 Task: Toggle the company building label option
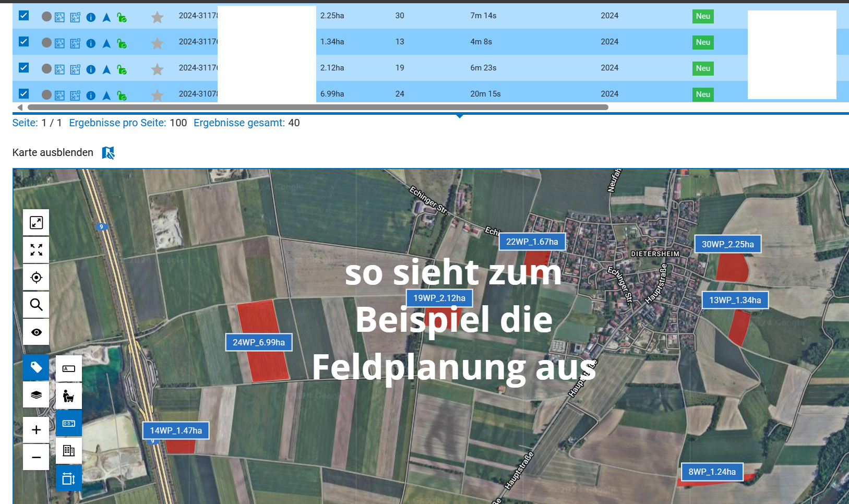[x=69, y=451]
